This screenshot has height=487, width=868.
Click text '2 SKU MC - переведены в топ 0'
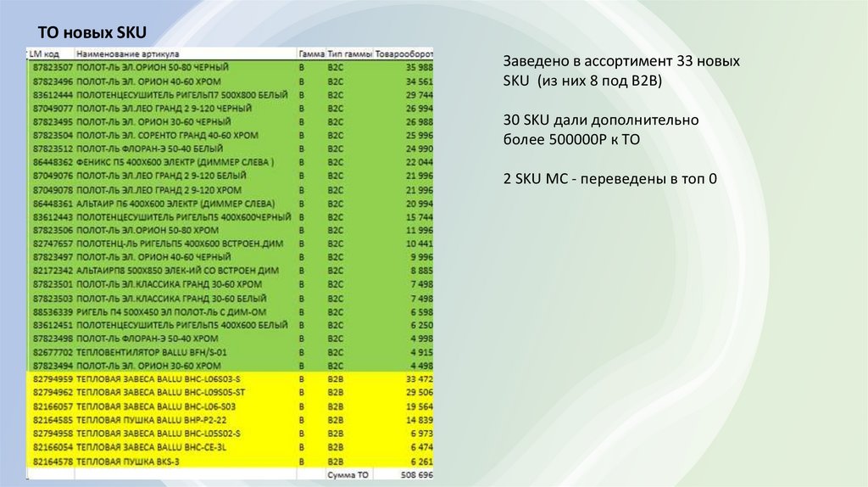(x=610, y=179)
